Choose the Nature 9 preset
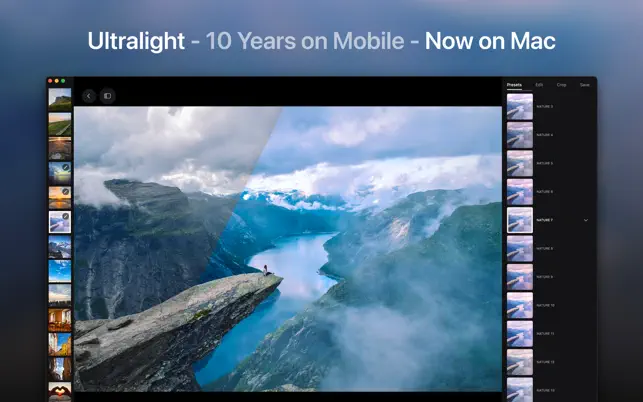The width and height of the screenshot is (643, 402). click(520, 277)
